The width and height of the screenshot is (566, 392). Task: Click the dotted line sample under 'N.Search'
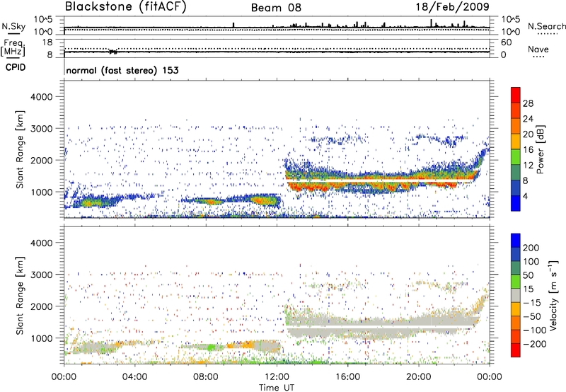click(547, 34)
